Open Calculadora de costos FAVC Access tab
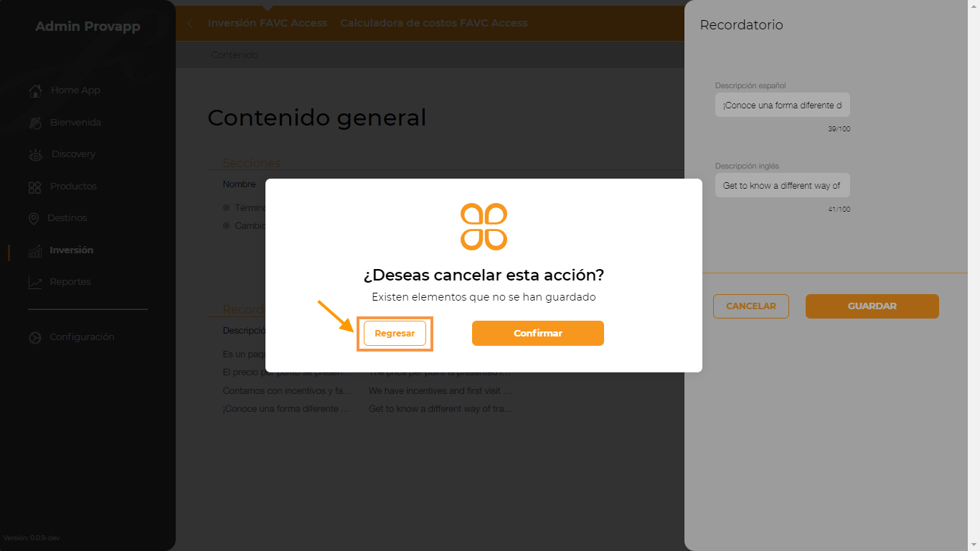 click(x=434, y=23)
